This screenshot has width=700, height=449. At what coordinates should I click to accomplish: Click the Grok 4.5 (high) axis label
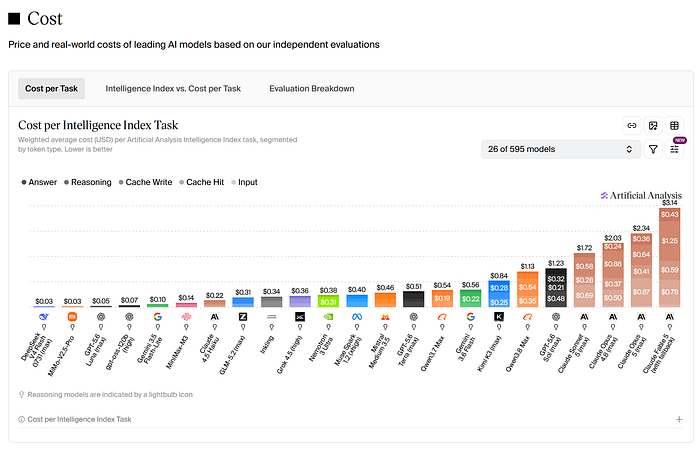tap(290, 354)
